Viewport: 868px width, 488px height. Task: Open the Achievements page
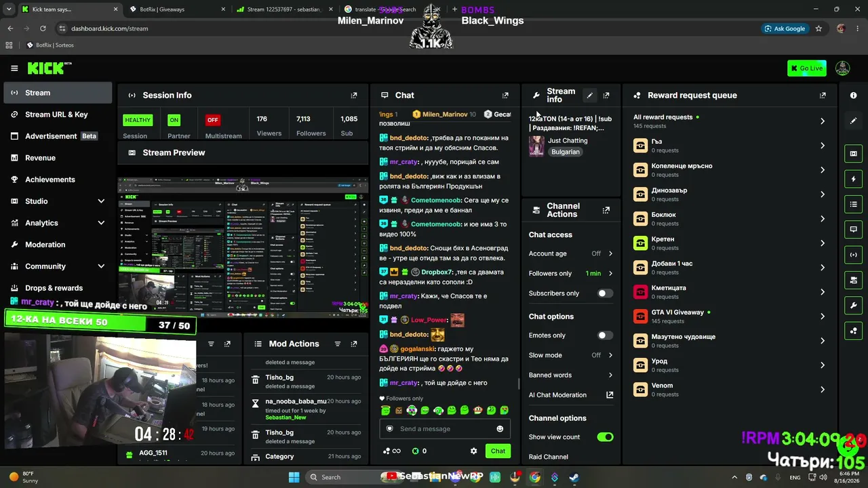[58, 180]
